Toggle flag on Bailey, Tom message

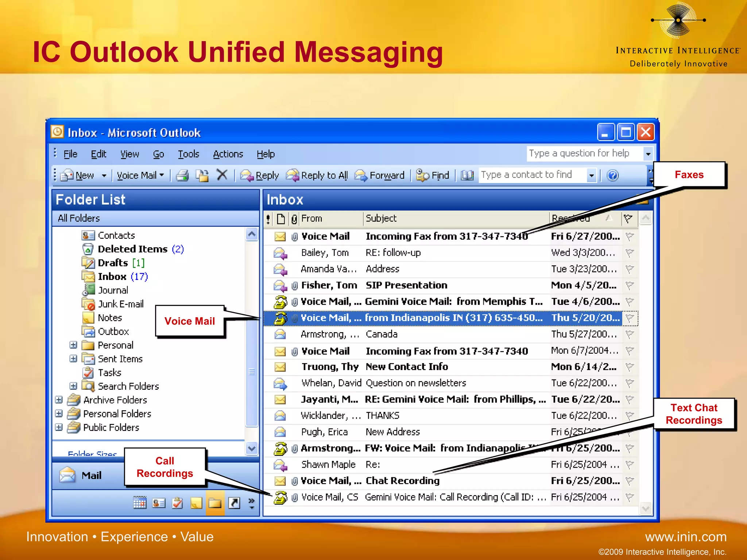pyautogui.click(x=630, y=253)
